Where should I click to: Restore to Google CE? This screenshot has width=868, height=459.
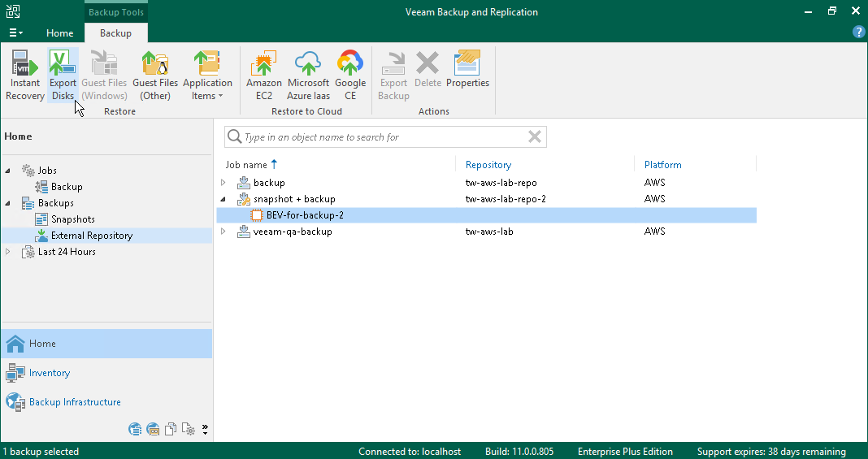pos(350,76)
